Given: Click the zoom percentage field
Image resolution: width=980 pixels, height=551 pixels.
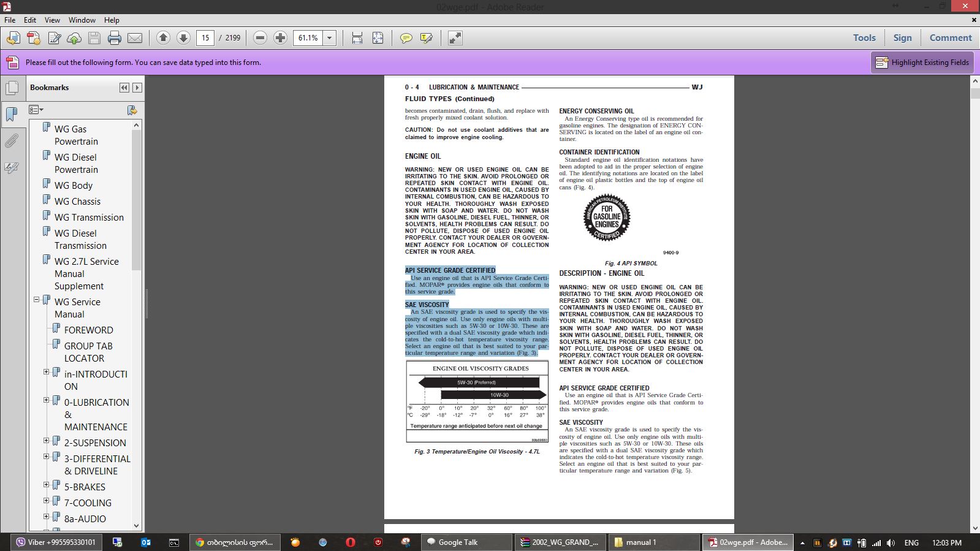Looking at the screenshot, I should click(308, 38).
